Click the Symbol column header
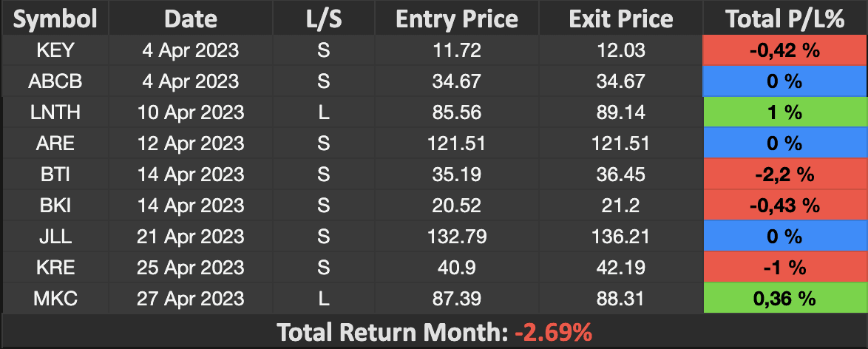This screenshot has height=349, width=868. click(x=55, y=18)
